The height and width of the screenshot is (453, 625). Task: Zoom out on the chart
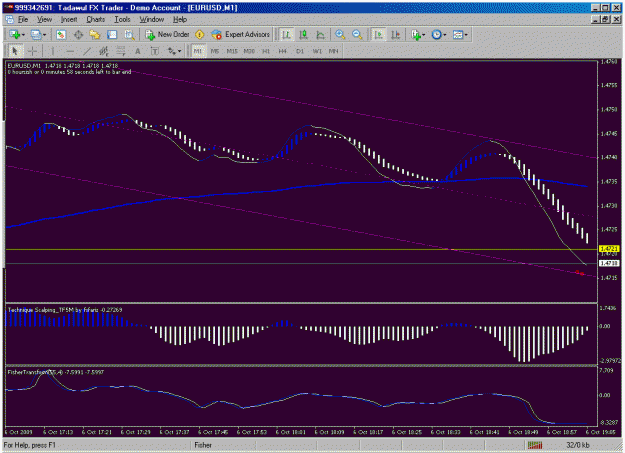357,35
